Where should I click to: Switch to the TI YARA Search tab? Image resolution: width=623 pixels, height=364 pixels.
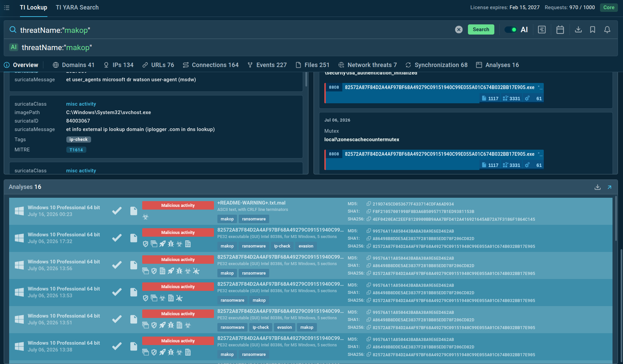pos(77,7)
